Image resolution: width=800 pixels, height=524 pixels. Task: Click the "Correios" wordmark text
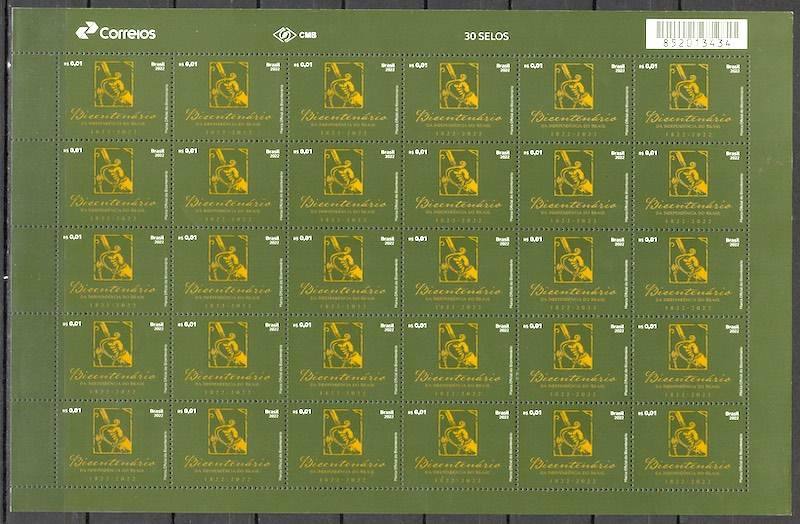tap(128, 34)
